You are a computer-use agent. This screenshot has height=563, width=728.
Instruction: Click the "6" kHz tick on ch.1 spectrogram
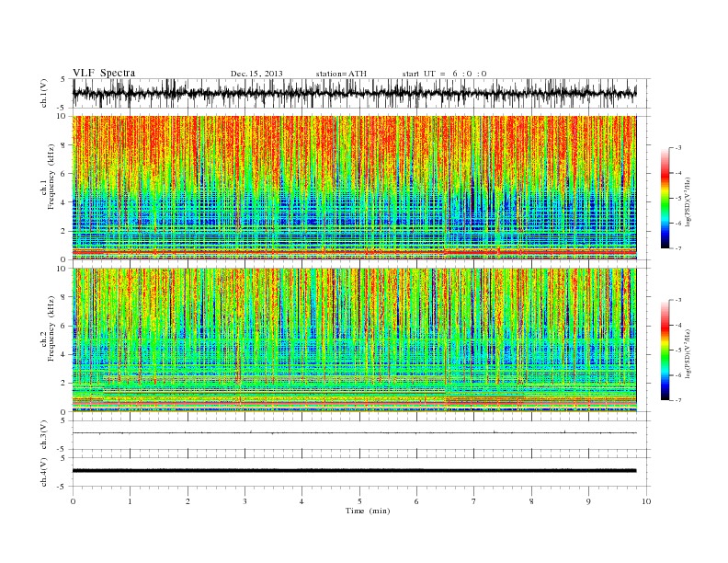[x=63, y=174]
